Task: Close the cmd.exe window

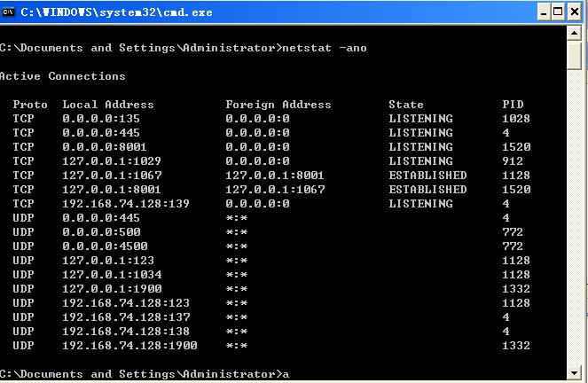Action: click(x=575, y=12)
